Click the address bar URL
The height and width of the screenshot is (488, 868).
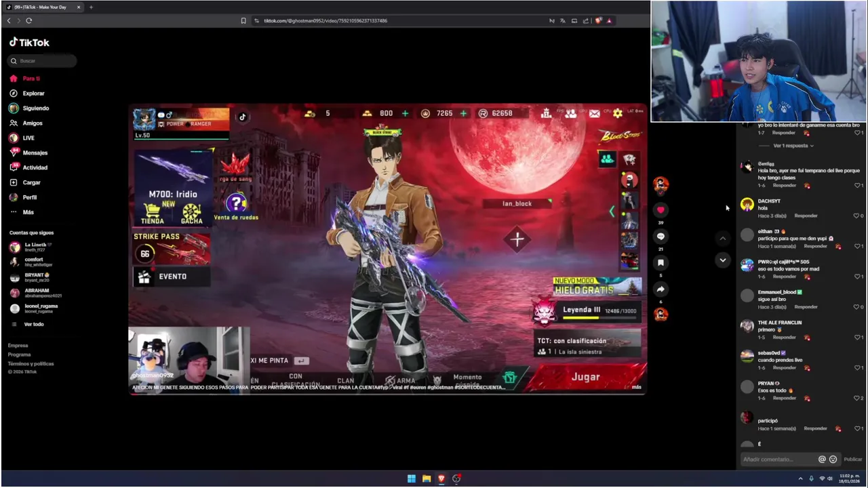click(325, 21)
